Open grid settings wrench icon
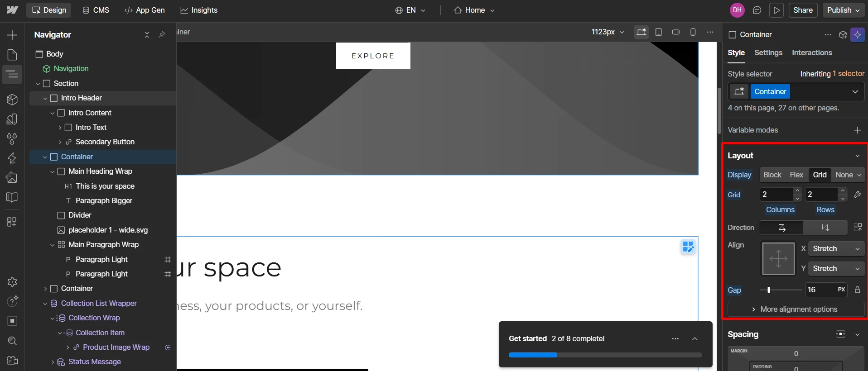868x371 pixels. tap(857, 195)
